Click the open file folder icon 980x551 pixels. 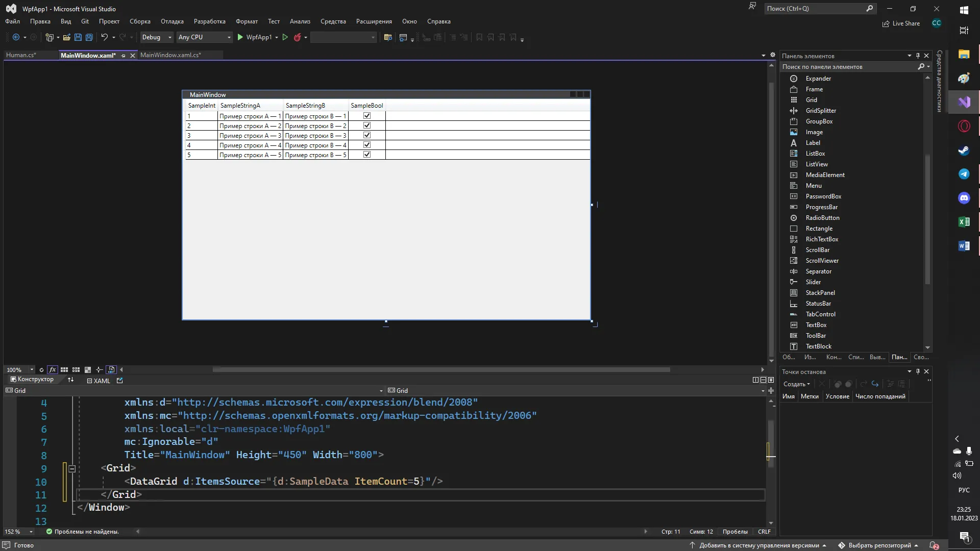[66, 37]
